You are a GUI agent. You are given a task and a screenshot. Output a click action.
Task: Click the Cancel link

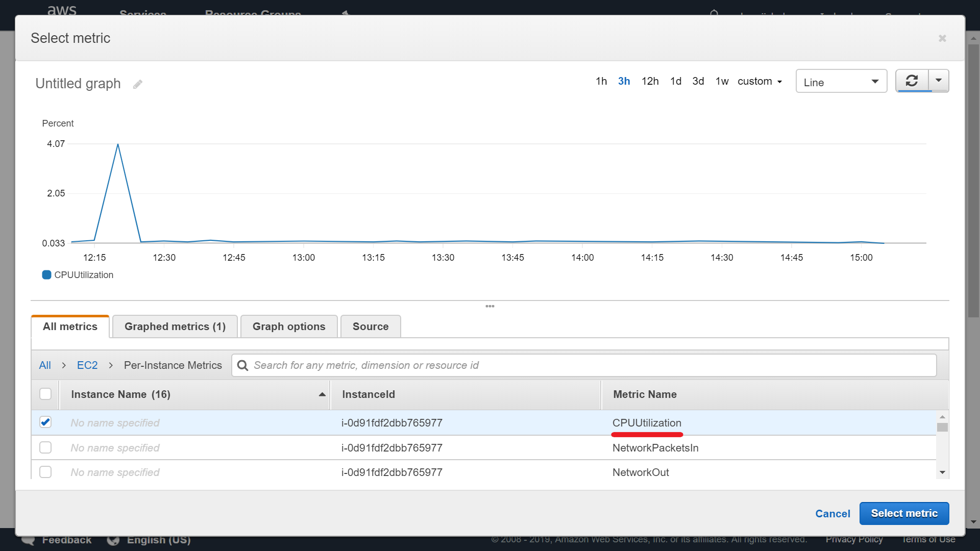[x=832, y=514]
